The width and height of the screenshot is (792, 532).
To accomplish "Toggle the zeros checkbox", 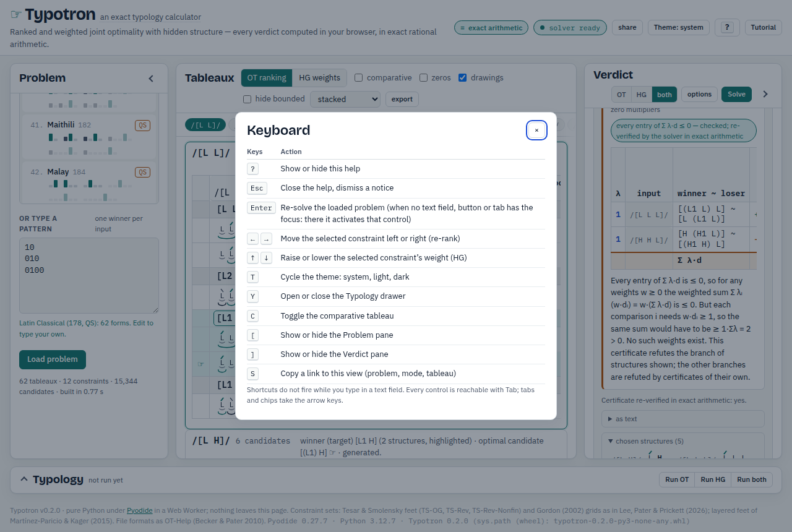I will [x=423, y=78].
